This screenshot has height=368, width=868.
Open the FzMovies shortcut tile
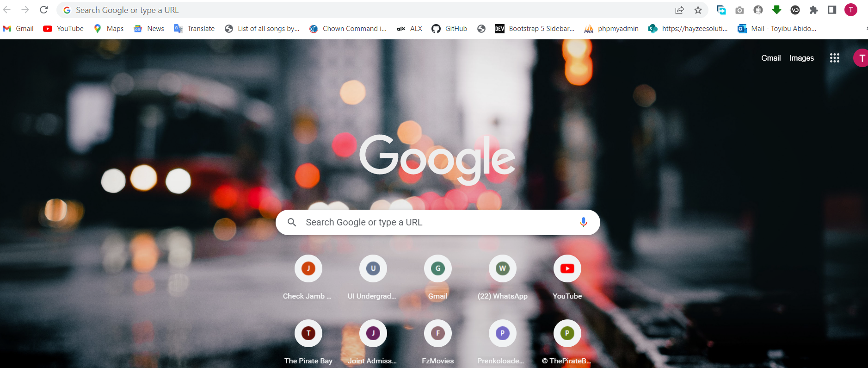point(438,343)
